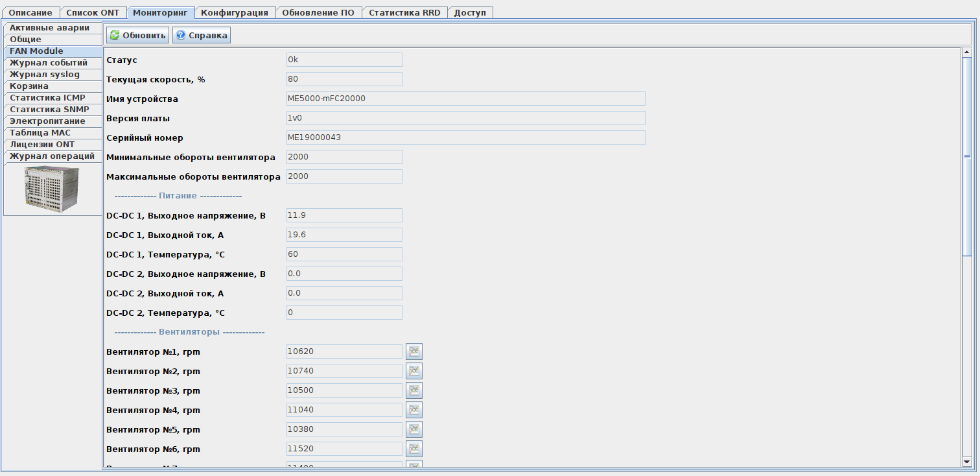Open graph for Вентилятор №3
980x476 pixels.
414,390
